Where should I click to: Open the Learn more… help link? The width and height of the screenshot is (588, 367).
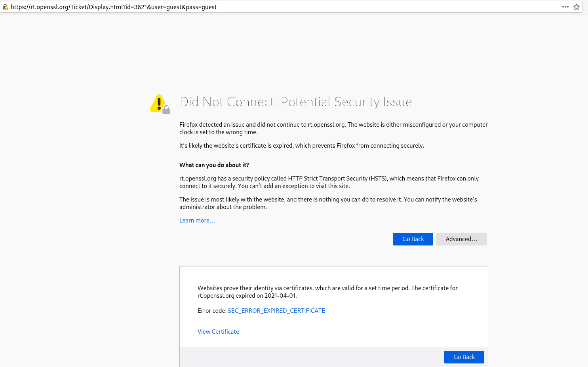point(197,220)
